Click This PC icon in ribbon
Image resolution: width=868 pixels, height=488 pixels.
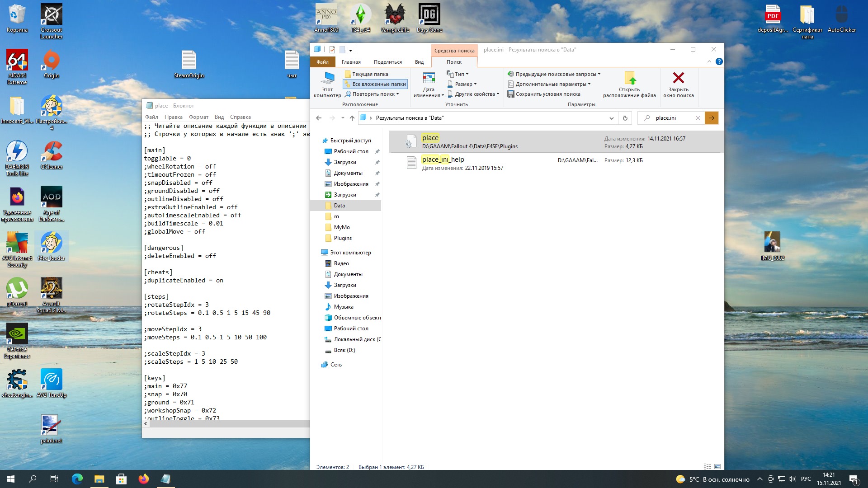click(327, 78)
